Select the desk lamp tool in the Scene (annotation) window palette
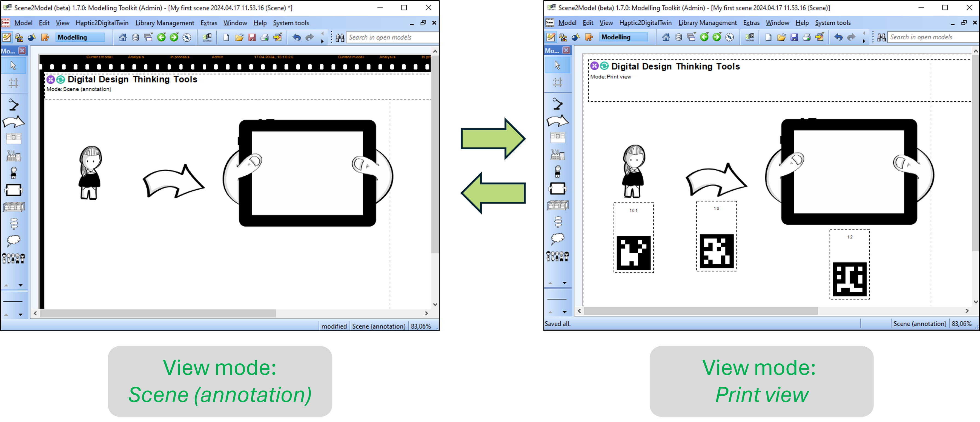The image size is (980, 422). coord(13,104)
